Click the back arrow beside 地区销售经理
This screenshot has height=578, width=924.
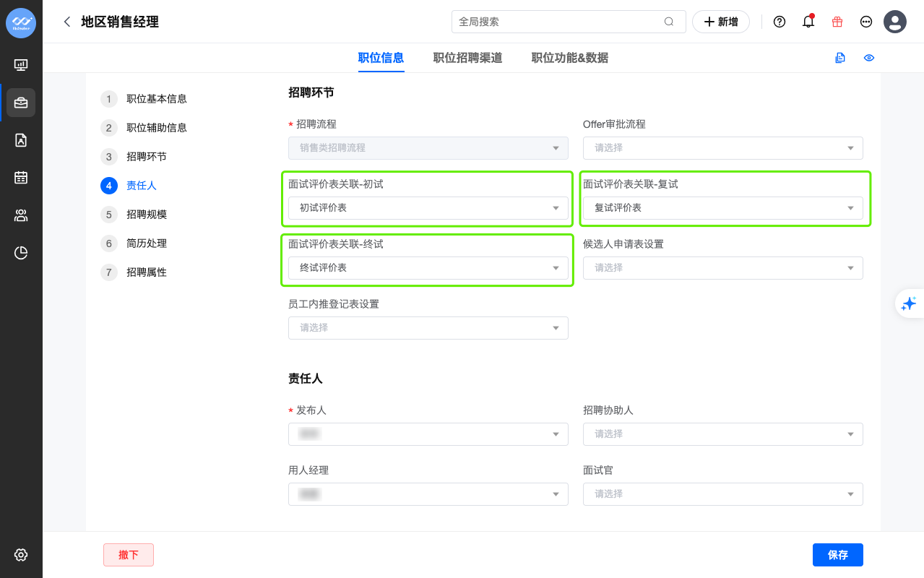click(67, 22)
